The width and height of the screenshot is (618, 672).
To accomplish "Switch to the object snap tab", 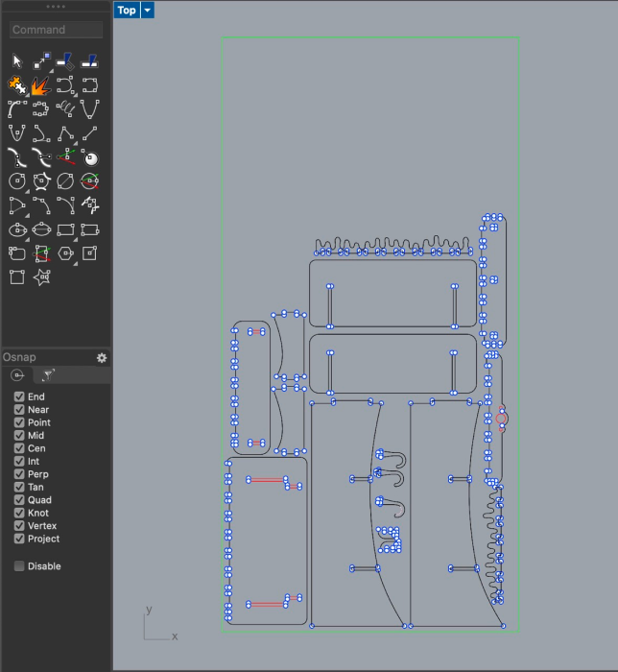I will (17, 375).
